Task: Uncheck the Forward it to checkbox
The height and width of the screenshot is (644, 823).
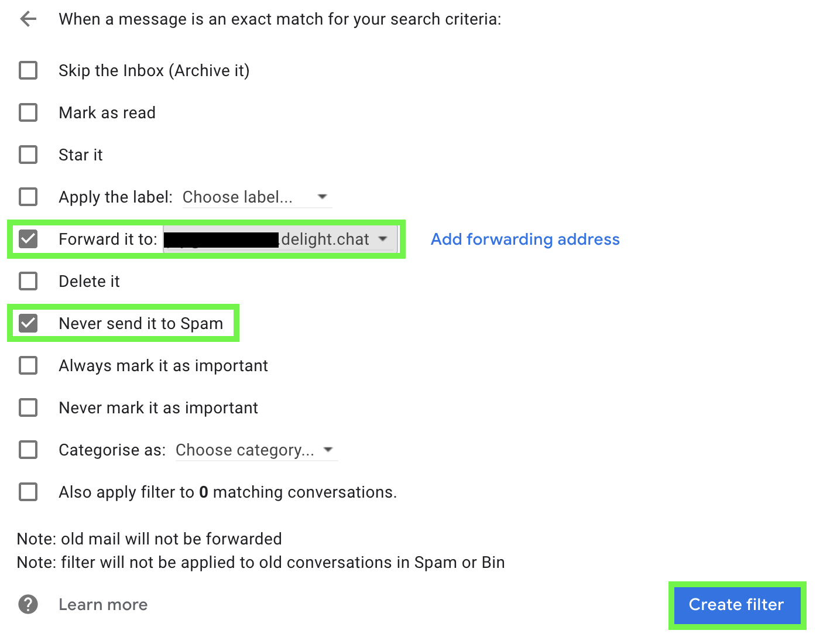Action: tap(28, 239)
